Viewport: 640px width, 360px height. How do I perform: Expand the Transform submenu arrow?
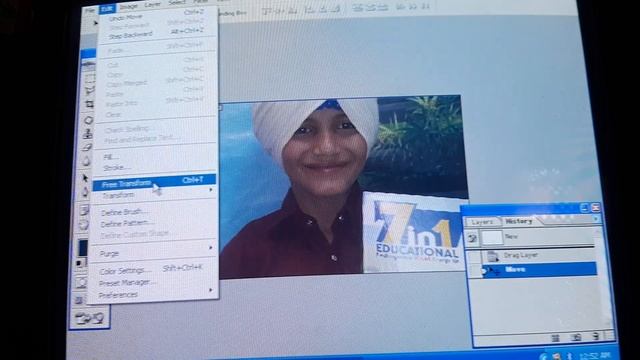click(211, 190)
